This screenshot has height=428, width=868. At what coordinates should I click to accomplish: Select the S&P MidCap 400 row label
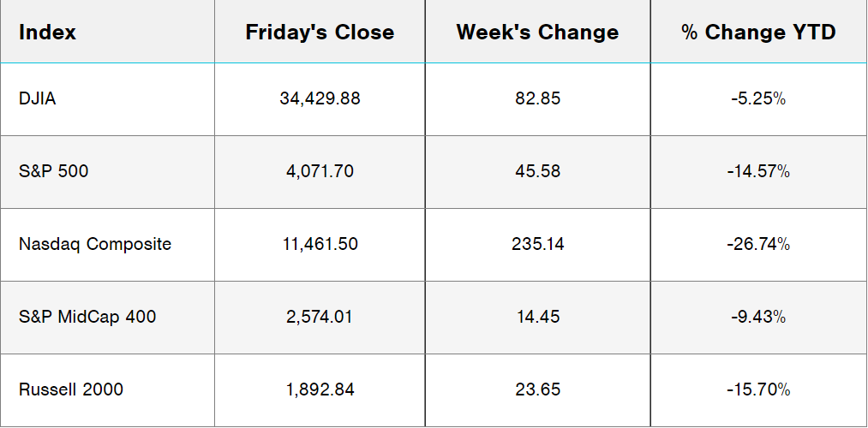pos(87,317)
